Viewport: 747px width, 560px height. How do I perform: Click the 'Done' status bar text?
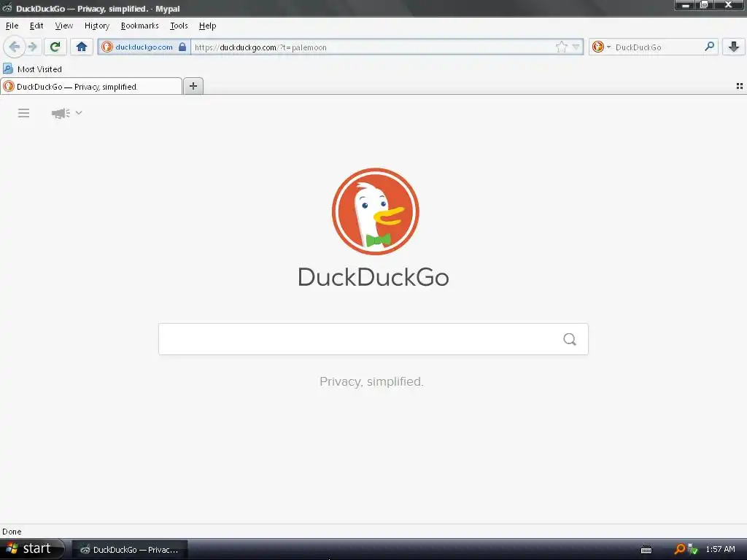pos(12,532)
